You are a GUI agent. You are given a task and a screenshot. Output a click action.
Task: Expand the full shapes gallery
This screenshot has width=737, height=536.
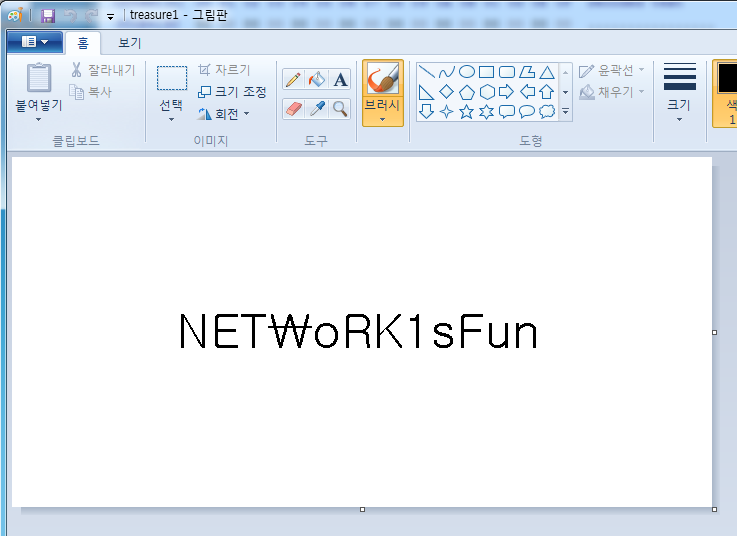[x=565, y=112]
